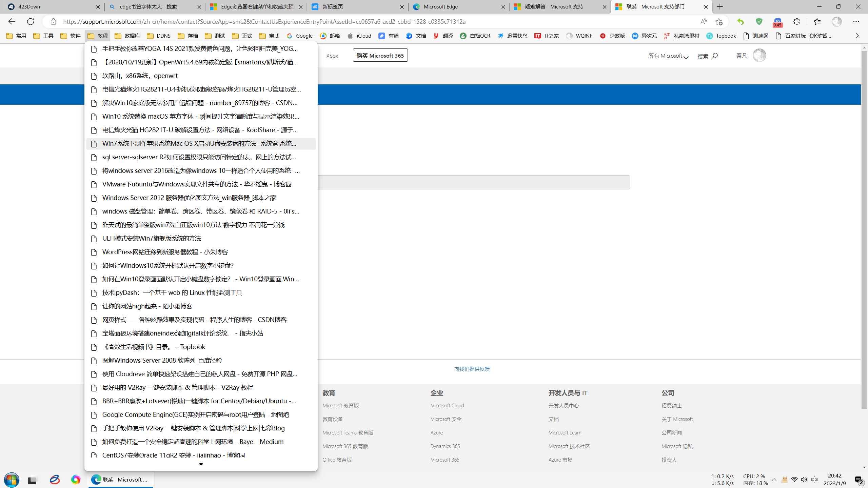Refresh the current page
The height and width of the screenshot is (488, 868).
pos(31,22)
